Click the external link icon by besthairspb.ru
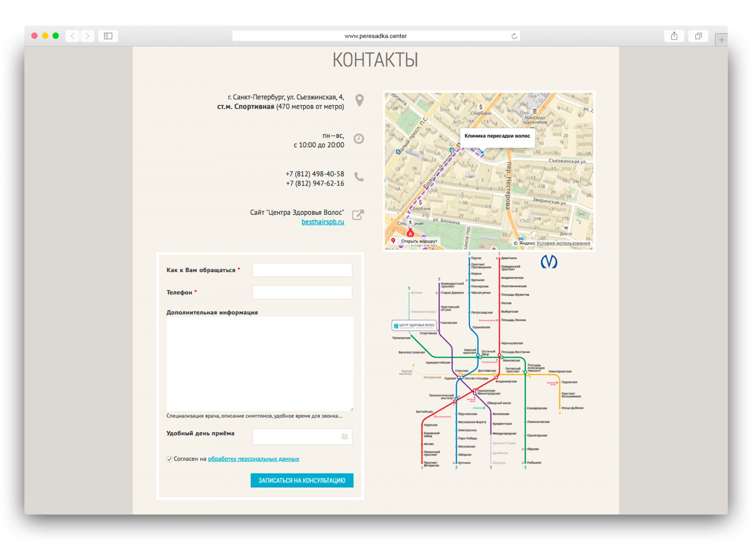756x546 pixels. coord(358,215)
